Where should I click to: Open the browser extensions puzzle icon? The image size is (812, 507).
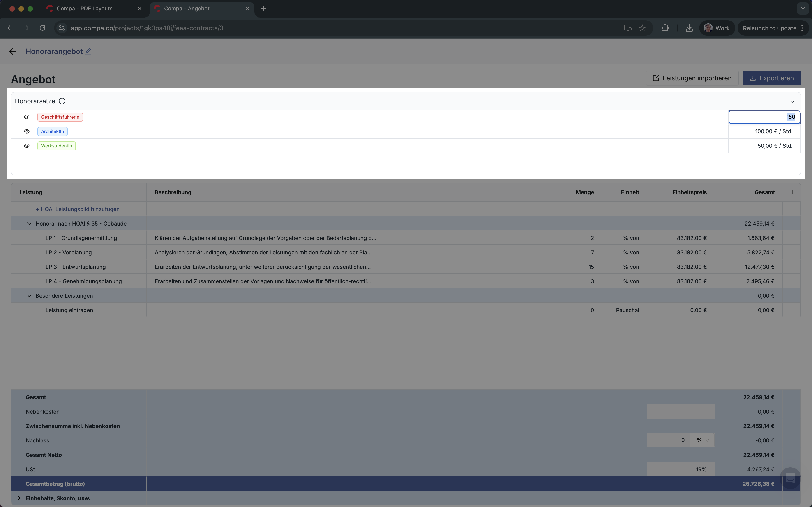[665, 28]
